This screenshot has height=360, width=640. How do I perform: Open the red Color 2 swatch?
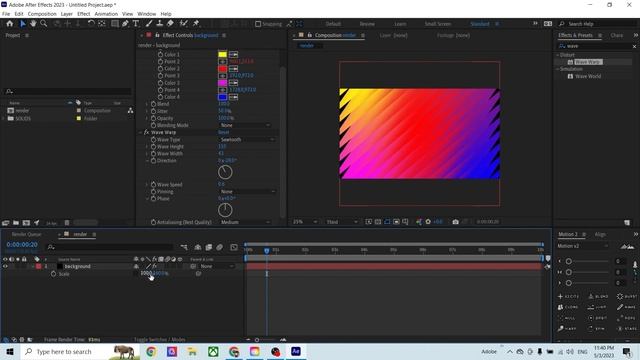pyautogui.click(x=222, y=69)
